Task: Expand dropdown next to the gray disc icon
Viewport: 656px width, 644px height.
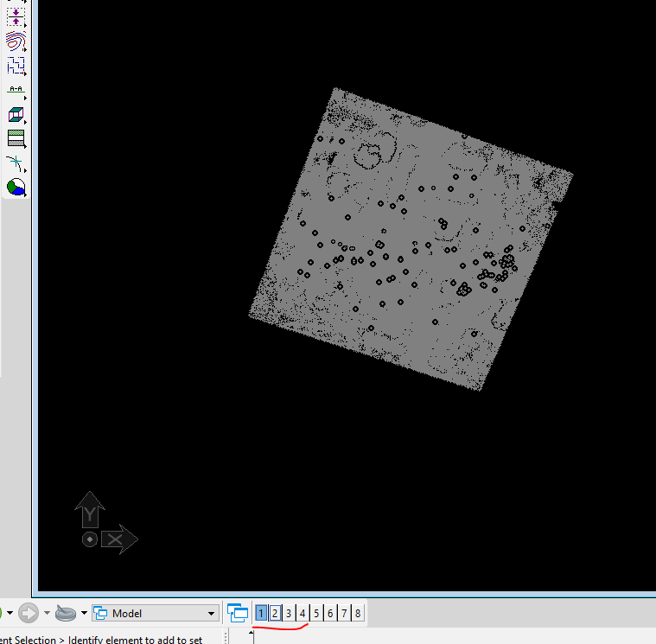Action: pyautogui.click(x=85, y=614)
